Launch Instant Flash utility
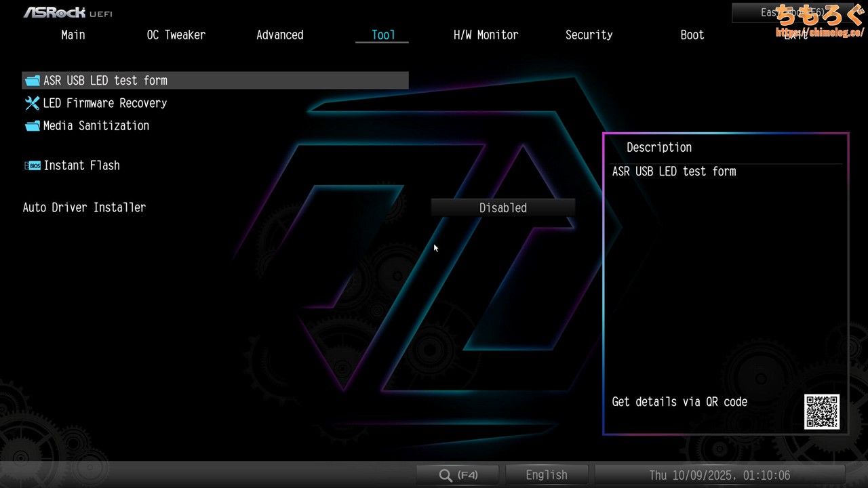The height and width of the screenshot is (488, 868). click(x=81, y=165)
